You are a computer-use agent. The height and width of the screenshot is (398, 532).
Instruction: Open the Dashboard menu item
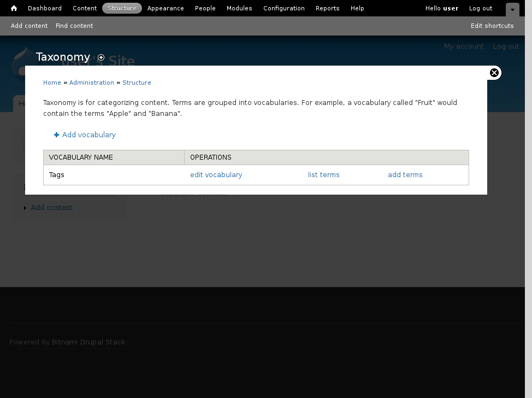tap(45, 8)
